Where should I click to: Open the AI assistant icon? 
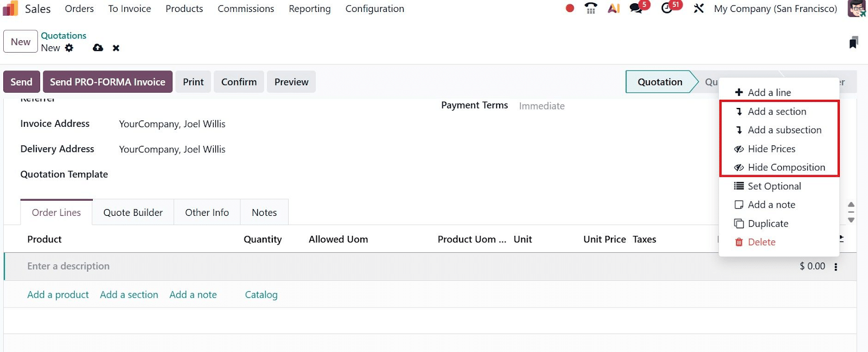614,9
